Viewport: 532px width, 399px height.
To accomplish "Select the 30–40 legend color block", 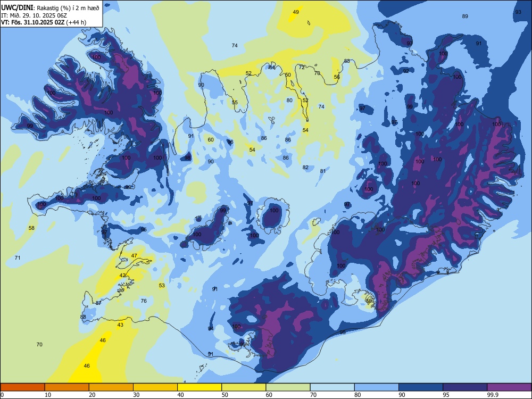I will pyautogui.click(x=155, y=387).
